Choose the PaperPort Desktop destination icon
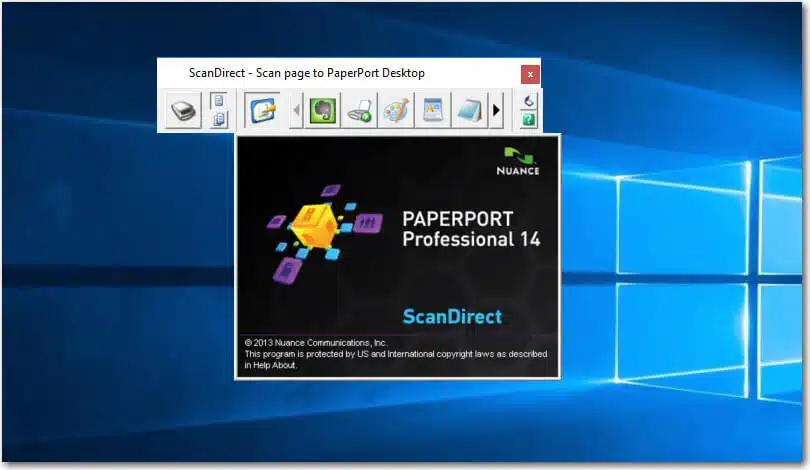 [x=262, y=110]
